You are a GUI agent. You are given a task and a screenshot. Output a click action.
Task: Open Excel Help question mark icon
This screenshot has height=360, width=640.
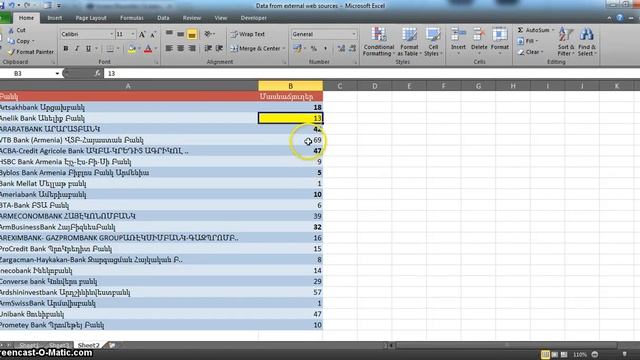620,18
